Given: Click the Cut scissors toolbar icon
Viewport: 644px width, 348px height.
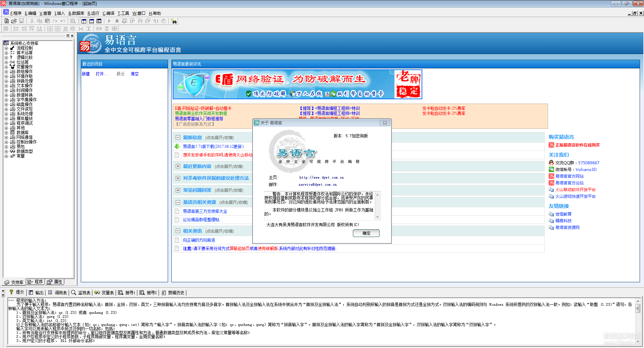Looking at the screenshot, I should 32,21.
